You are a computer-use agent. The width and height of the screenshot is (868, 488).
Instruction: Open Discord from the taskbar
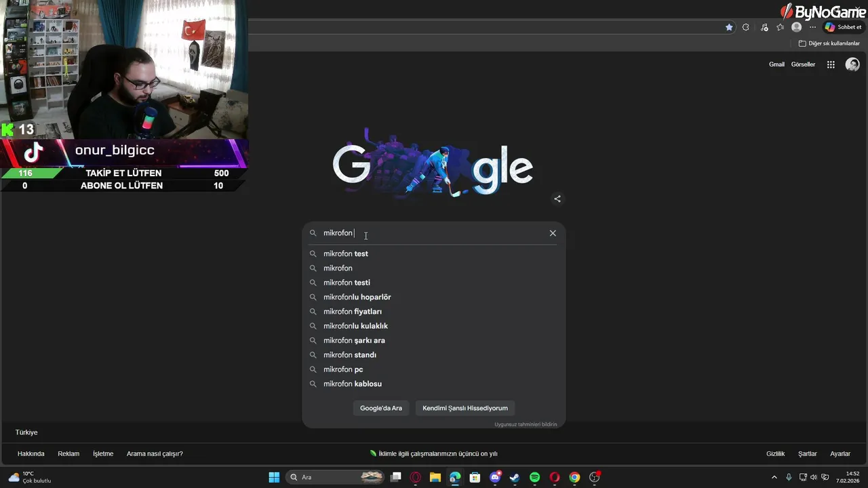coord(495,477)
